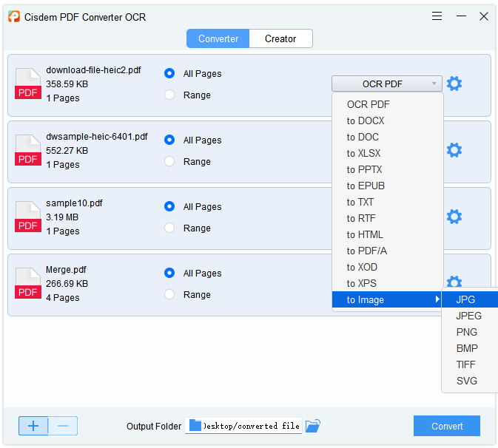Click the output folder path field
The width and height of the screenshot is (498, 448).
[243, 426]
